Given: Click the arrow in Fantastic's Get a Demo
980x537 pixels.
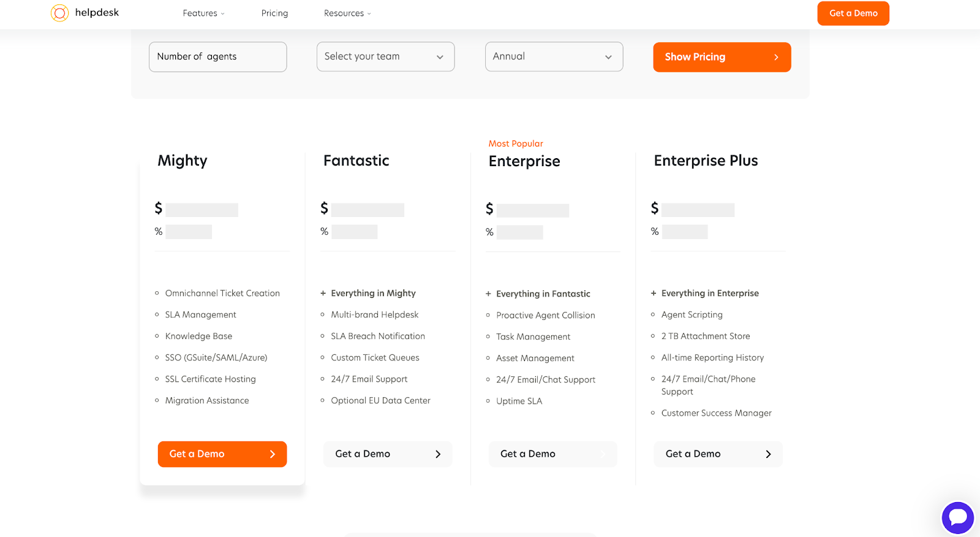Looking at the screenshot, I should click(438, 454).
